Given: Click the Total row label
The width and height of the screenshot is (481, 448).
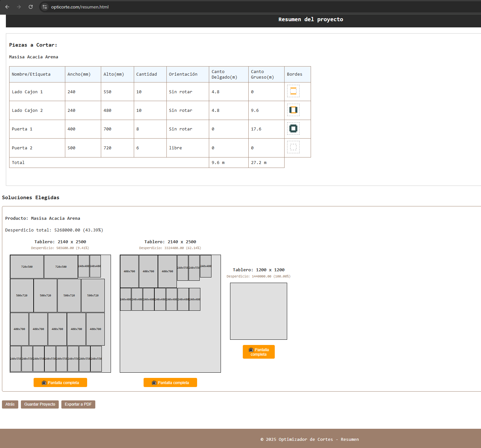Looking at the screenshot, I should click(18, 163).
